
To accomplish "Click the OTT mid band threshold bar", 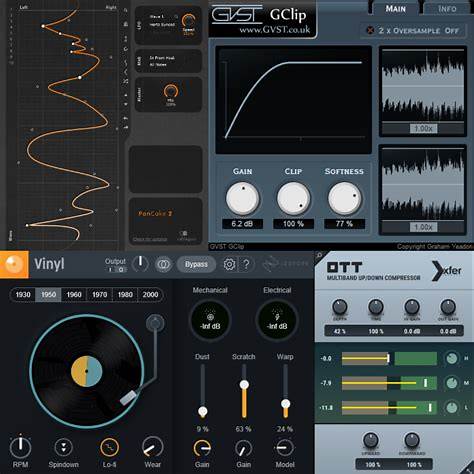I will pos(389,383).
